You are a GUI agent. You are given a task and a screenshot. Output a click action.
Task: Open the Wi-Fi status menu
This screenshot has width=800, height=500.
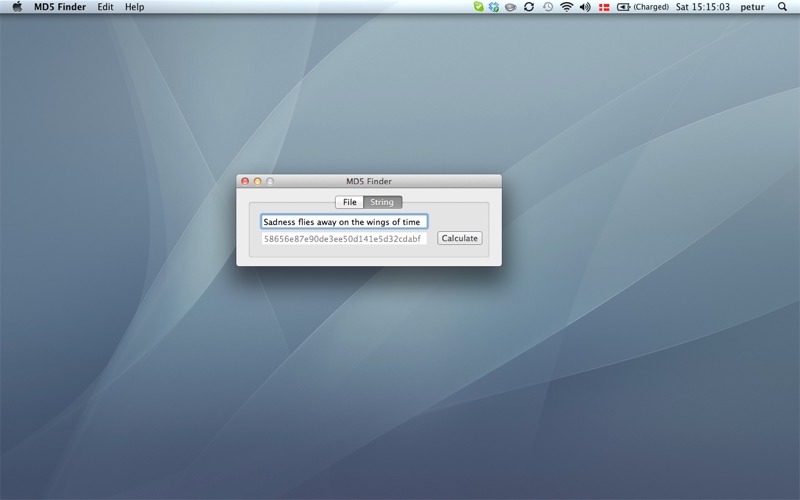[x=566, y=7]
